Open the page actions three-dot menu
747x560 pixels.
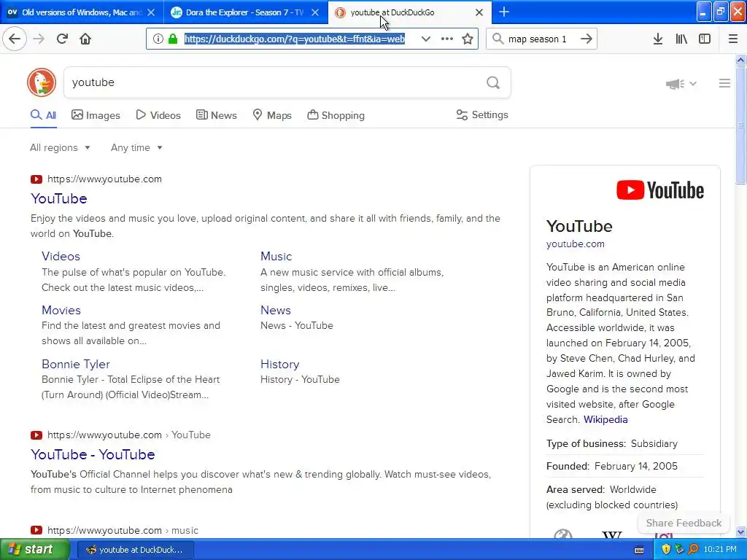(447, 39)
